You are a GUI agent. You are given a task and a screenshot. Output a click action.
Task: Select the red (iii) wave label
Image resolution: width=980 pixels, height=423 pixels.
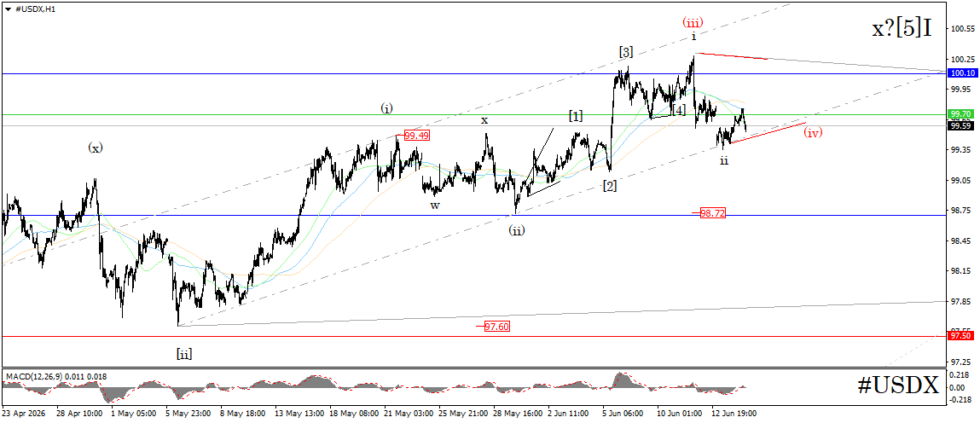pyautogui.click(x=693, y=22)
